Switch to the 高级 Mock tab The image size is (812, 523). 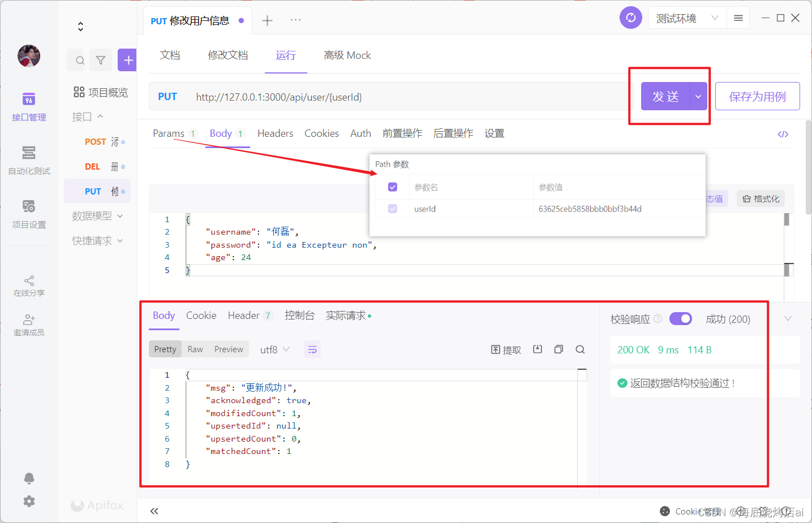(x=347, y=55)
